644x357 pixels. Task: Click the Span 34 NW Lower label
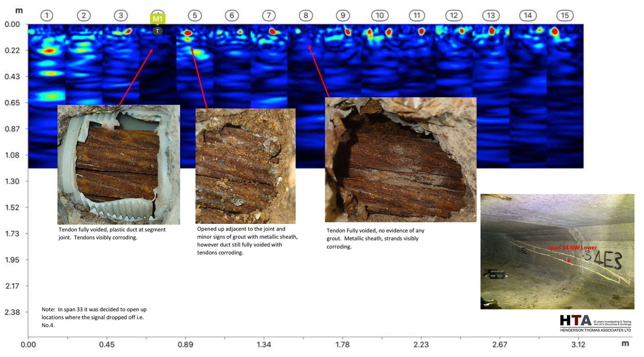tap(572, 247)
